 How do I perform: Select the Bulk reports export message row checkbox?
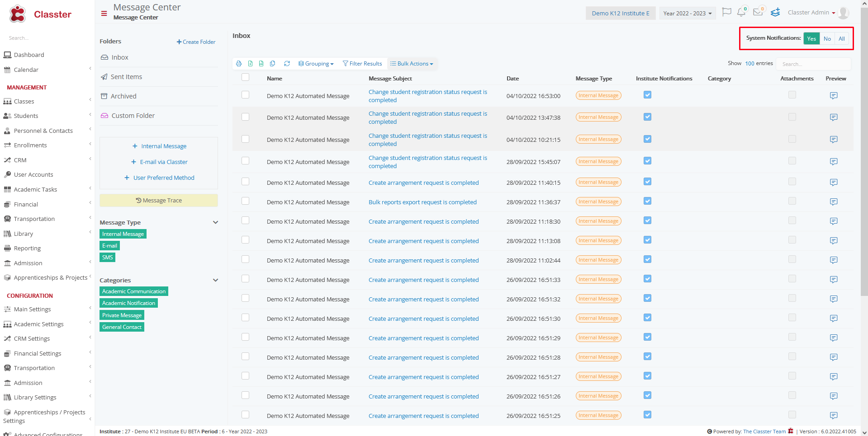245,201
